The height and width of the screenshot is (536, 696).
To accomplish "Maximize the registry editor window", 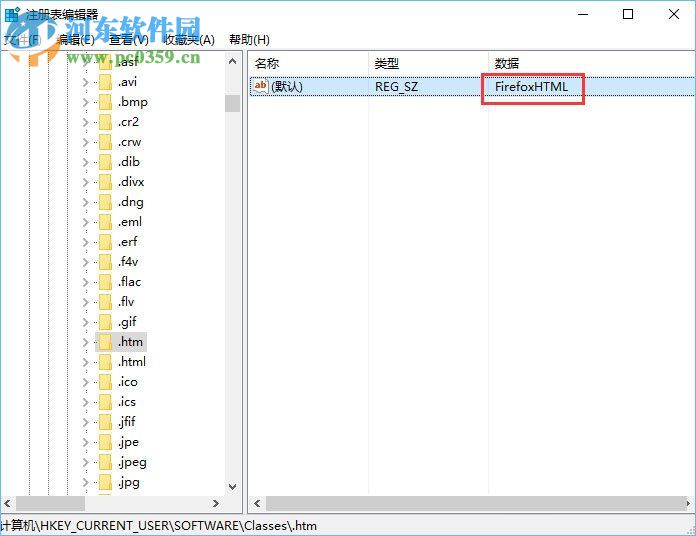I will pyautogui.click(x=628, y=14).
